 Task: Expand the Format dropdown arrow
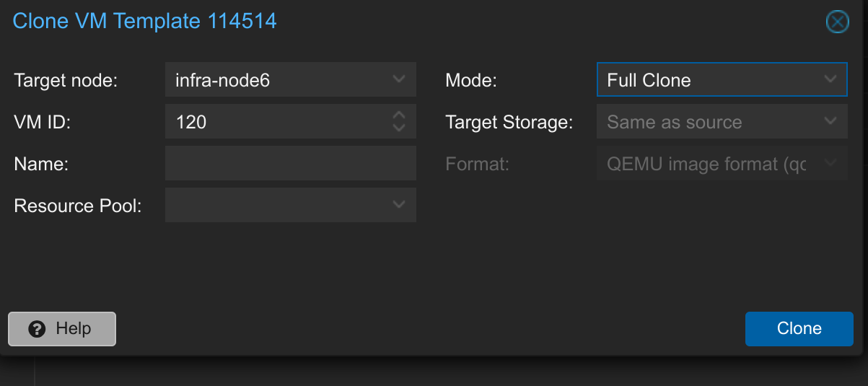[830, 163]
